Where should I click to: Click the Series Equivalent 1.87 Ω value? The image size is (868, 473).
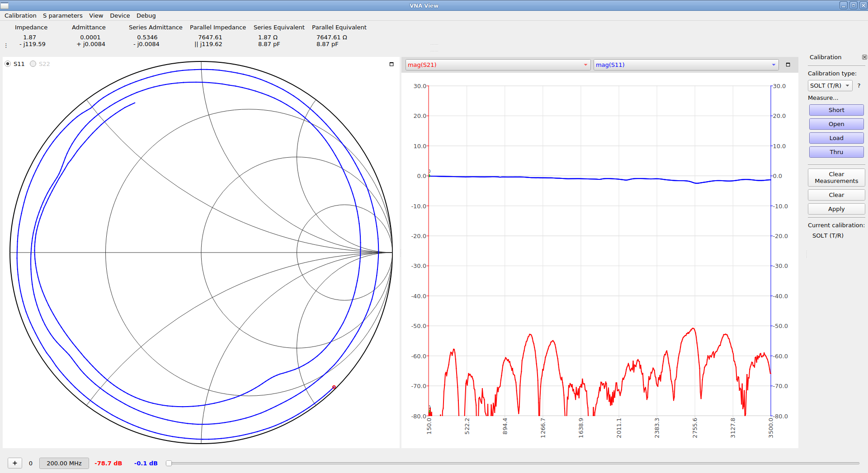(268, 37)
